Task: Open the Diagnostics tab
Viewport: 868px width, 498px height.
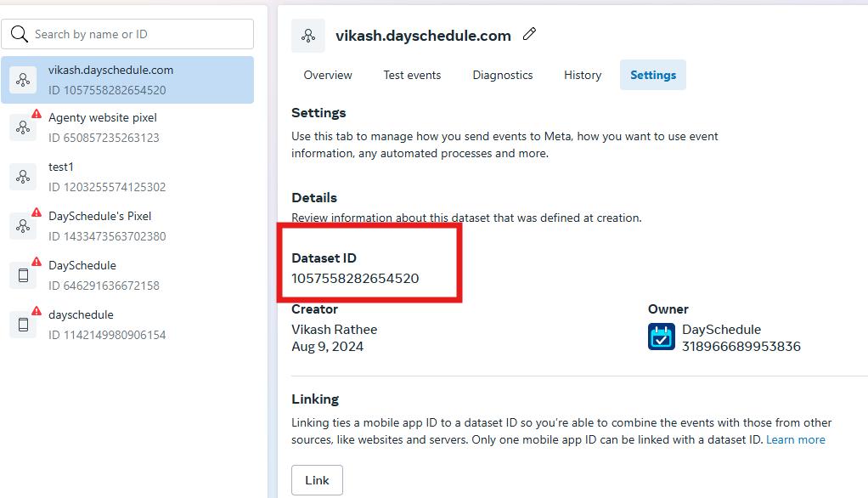Action: click(x=503, y=75)
